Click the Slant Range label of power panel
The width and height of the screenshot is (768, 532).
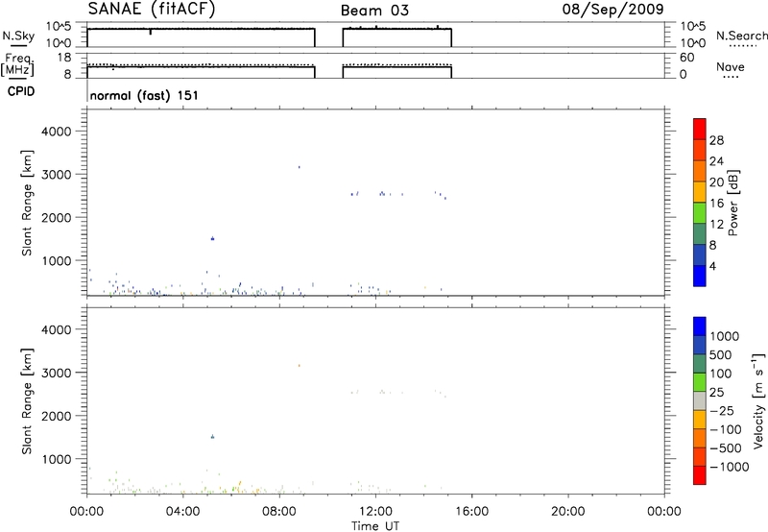pyautogui.click(x=27, y=203)
